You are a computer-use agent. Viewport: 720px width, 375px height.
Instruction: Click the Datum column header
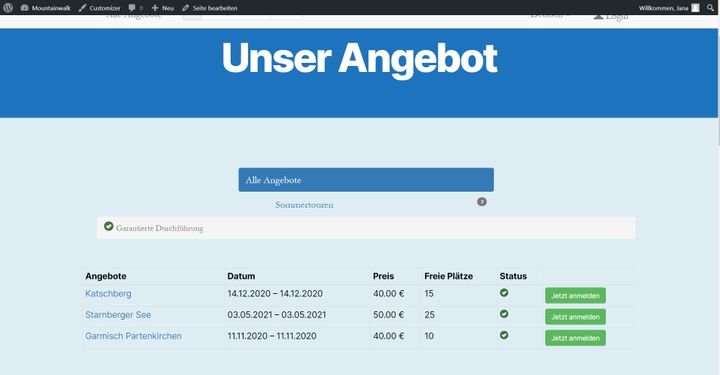(x=241, y=276)
